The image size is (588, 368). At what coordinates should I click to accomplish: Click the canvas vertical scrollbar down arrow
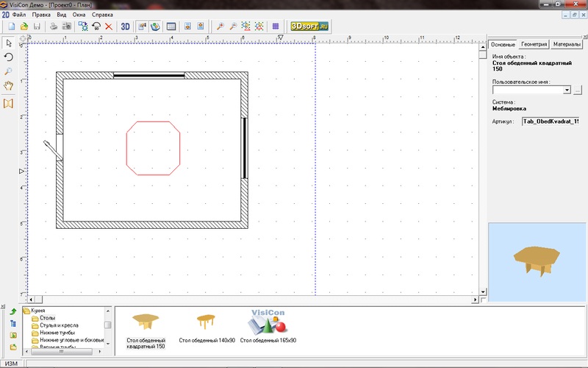coord(483,291)
